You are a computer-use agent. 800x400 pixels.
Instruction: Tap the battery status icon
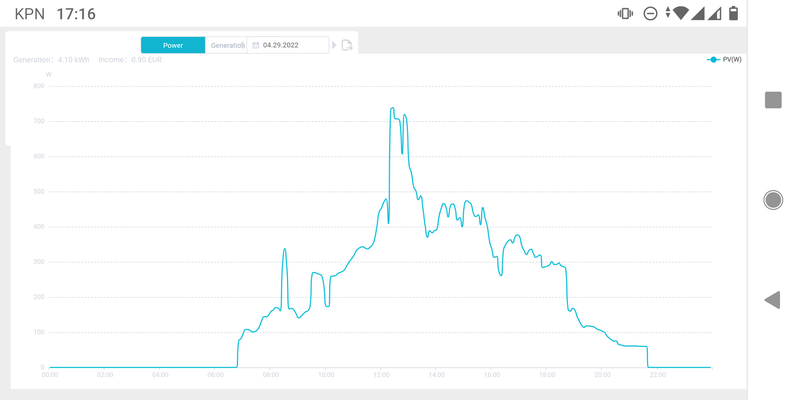pyautogui.click(x=733, y=13)
